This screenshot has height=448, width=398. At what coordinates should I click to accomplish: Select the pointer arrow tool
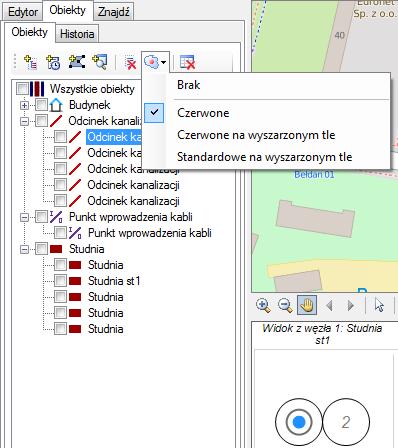click(x=379, y=305)
